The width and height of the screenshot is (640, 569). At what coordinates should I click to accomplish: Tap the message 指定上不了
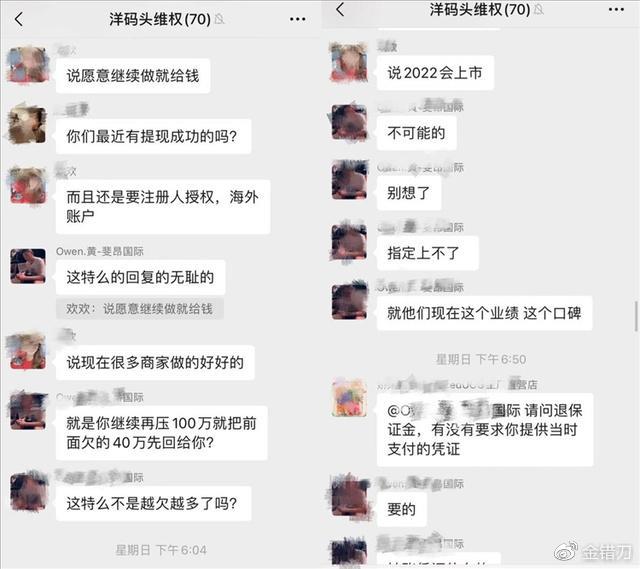(427, 253)
